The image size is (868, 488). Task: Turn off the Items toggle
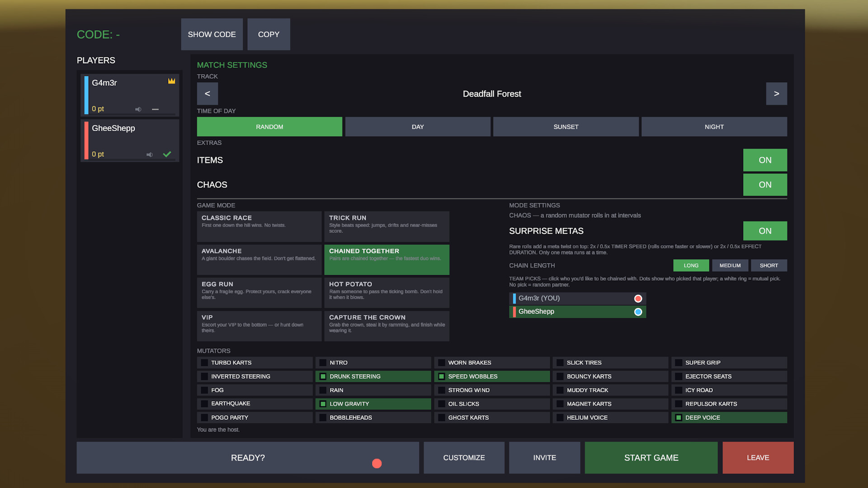click(765, 160)
